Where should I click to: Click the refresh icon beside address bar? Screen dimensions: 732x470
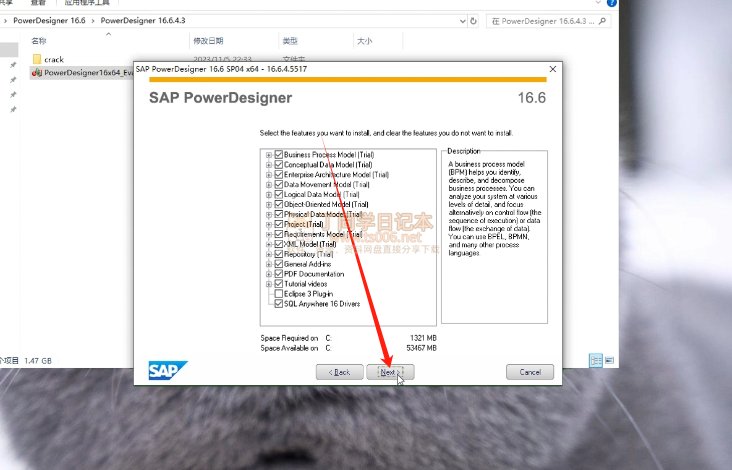coord(473,20)
